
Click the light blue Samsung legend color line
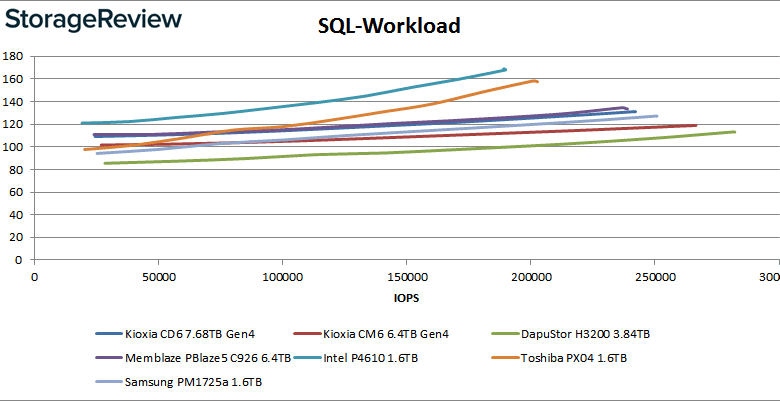pos(108,382)
